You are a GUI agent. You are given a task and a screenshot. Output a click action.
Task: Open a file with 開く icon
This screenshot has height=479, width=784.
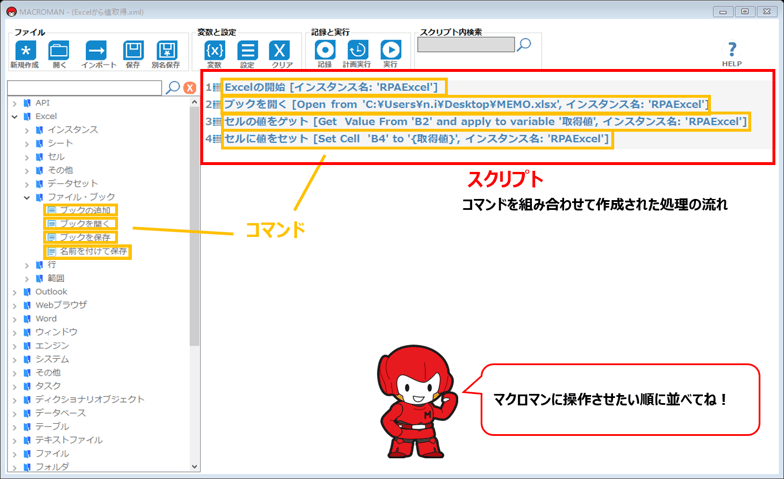(59, 50)
